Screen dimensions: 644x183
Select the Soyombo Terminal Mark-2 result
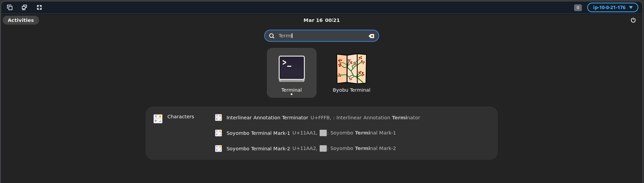[x=258, y=149]
